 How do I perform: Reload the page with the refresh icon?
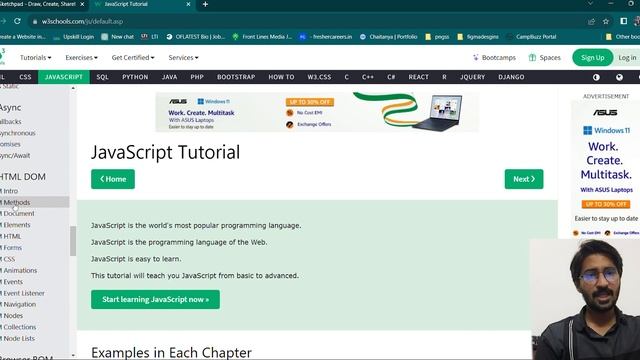[x=17, y=21]
